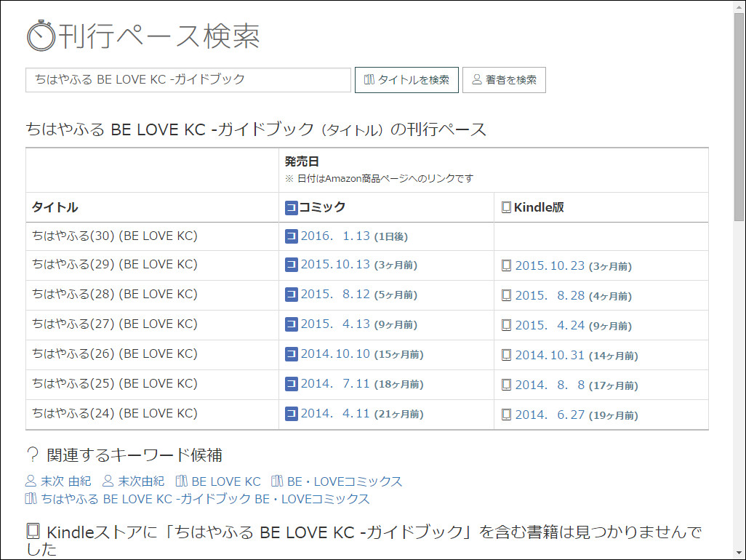Click scrollbar down arrow at bottom
The width and height of the screenshot is (746, 560).
click(739, 553)
